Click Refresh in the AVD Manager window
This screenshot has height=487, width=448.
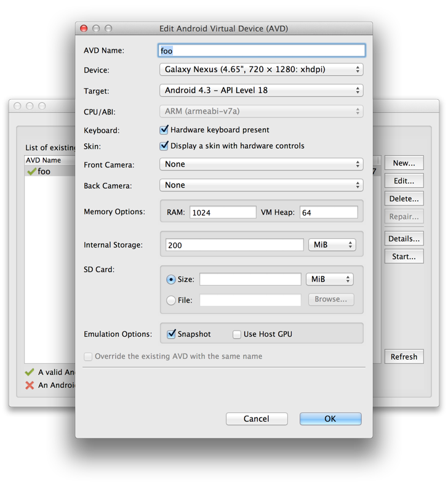pos(404,356)
